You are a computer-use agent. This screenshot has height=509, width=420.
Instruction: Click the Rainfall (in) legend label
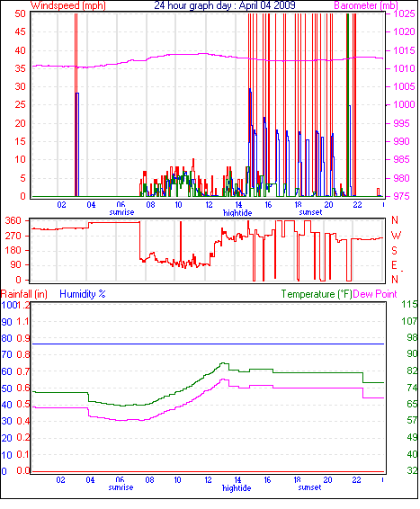tap(24, 294)
